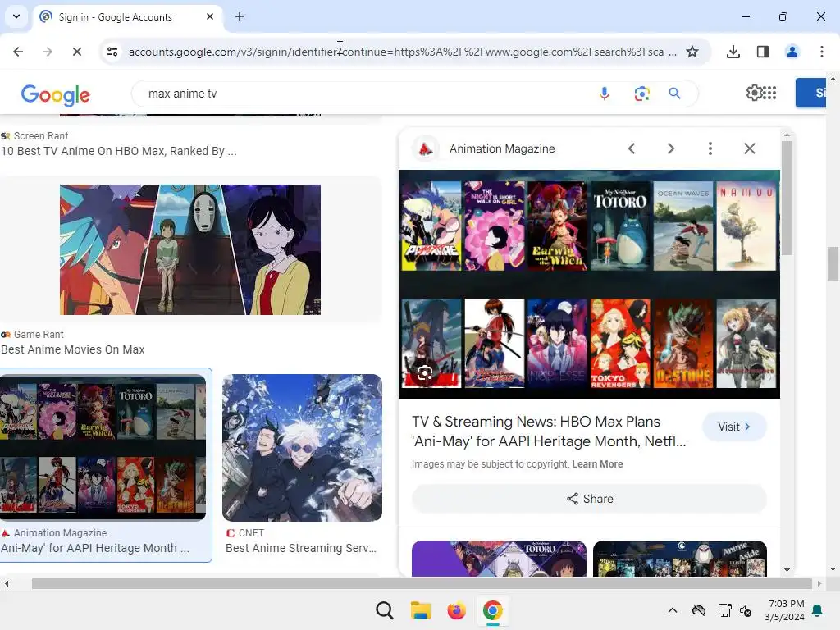
Task: Open TV & Streaming News HBO Max title
Action: point(549,431)
